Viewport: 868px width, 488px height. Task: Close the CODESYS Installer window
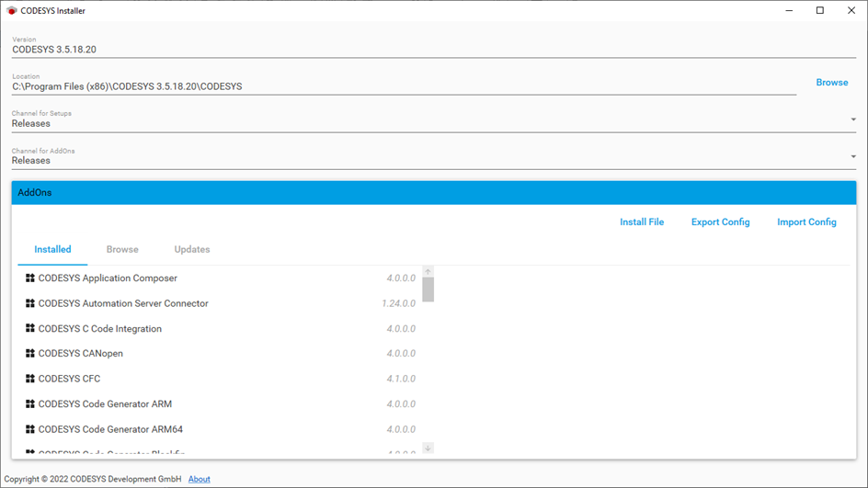851,10
